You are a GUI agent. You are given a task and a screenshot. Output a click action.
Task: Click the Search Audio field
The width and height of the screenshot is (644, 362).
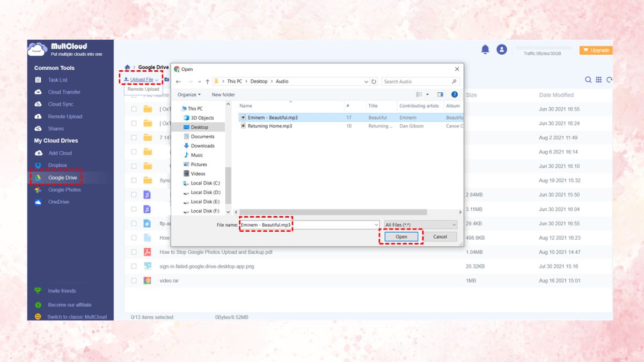coord(420,82)
